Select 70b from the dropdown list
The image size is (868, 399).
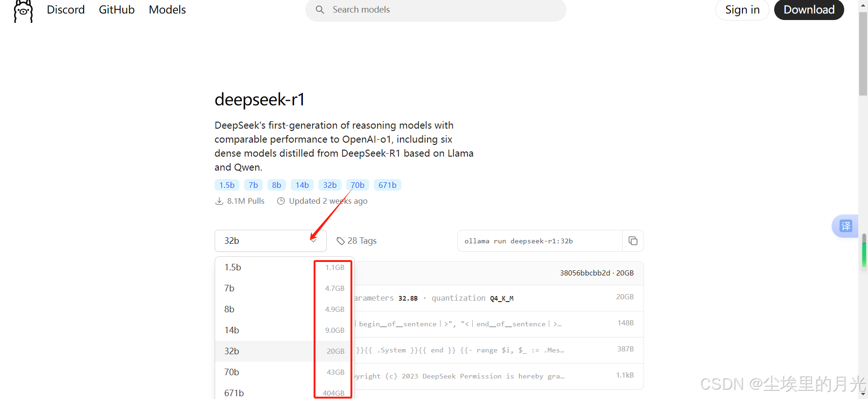(x=285, y=372)
